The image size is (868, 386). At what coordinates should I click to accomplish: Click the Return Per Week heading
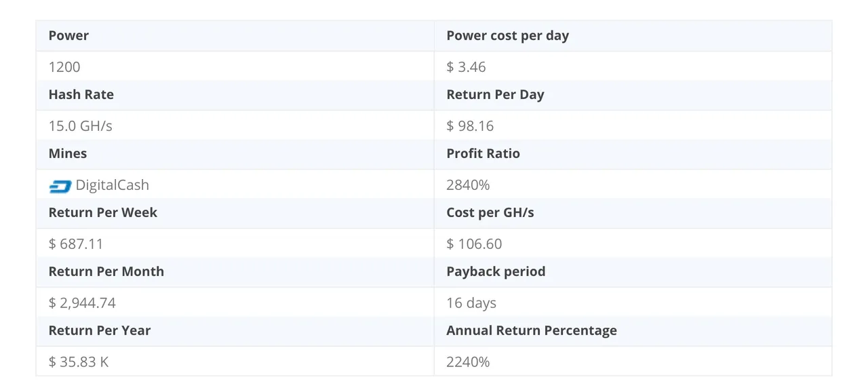point(103,212)
